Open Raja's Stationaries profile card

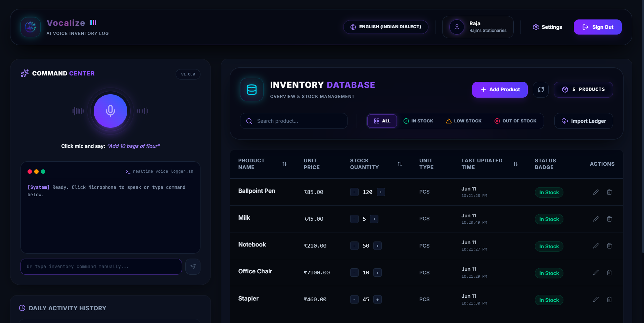(x=478, y=27)
